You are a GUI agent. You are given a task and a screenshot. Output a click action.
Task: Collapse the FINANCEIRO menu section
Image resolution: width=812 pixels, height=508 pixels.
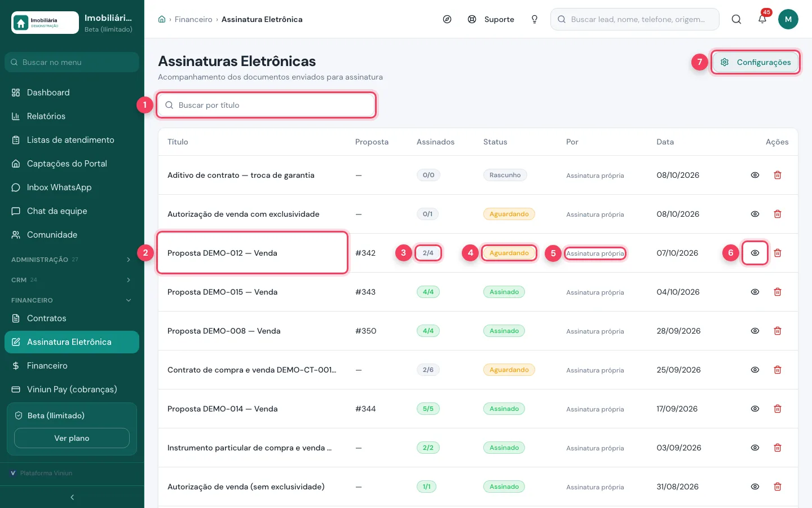pos(72,300)
